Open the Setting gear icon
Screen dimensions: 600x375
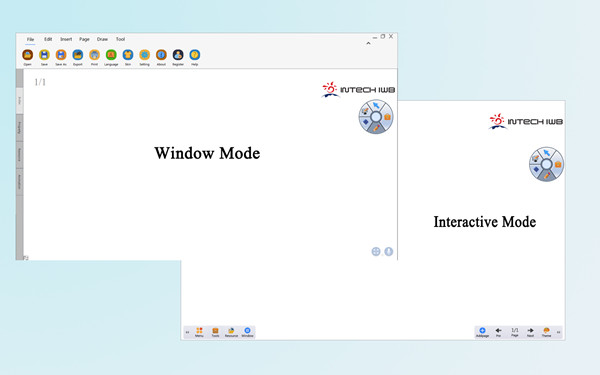click(x=145, y=55)
